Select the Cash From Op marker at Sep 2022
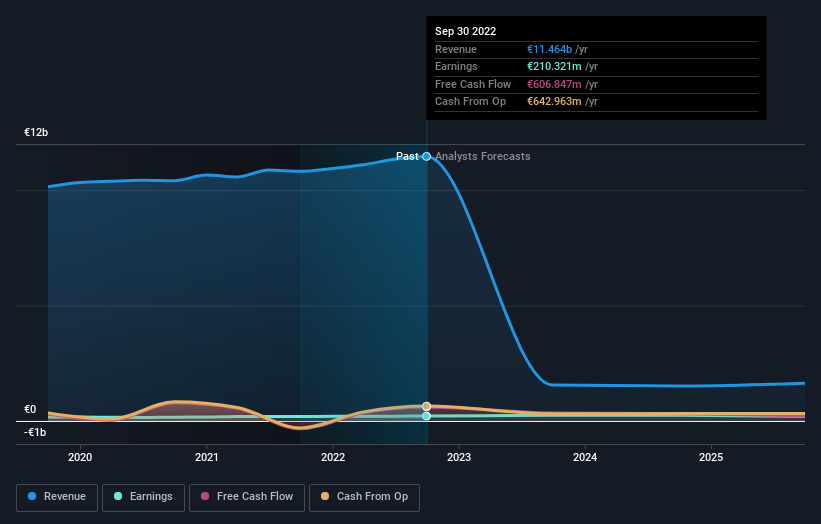821x524 pixels. coord(427,406)
